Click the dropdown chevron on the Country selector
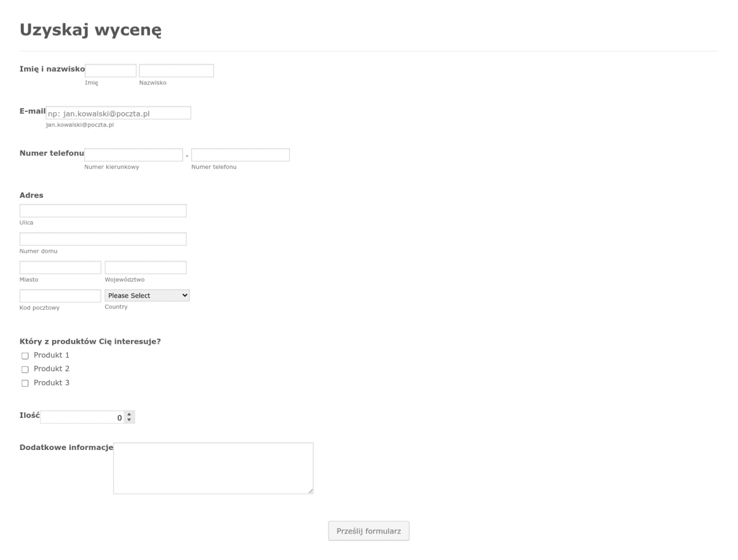The height and width of the screenshot is (560, 738). coord(183,295)
